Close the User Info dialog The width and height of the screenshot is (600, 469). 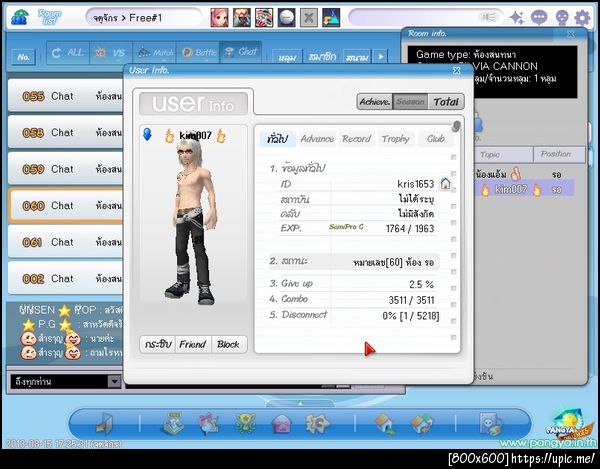(x=457, y=70)
